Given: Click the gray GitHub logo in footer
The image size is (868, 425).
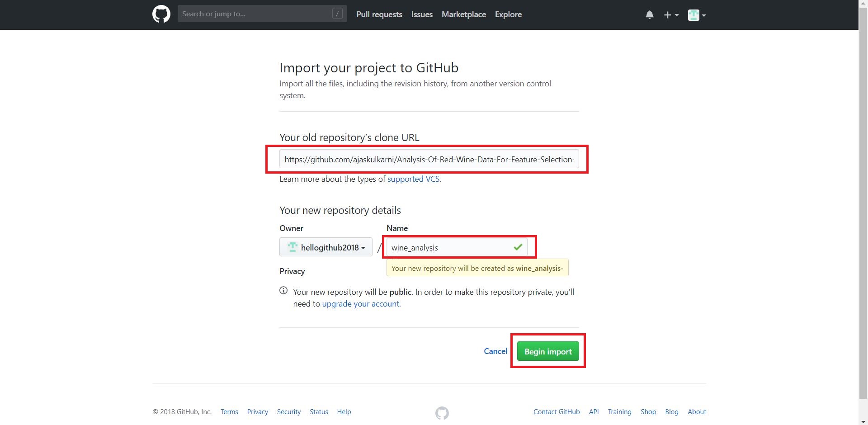Looking at the screenshot, I should pyautogui.click(x=442, y=413).
